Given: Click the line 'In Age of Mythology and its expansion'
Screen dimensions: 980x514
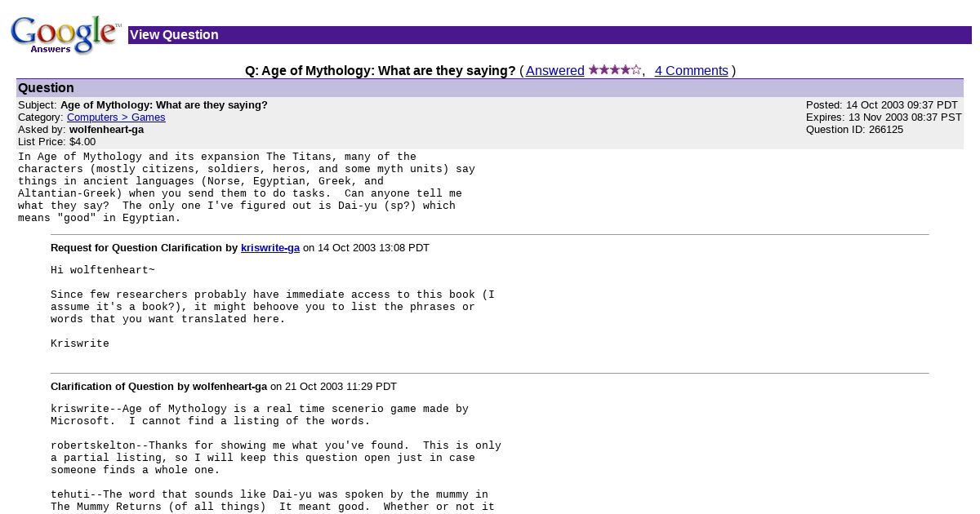Looking at the screenshot, I should (x=217, y=157).
